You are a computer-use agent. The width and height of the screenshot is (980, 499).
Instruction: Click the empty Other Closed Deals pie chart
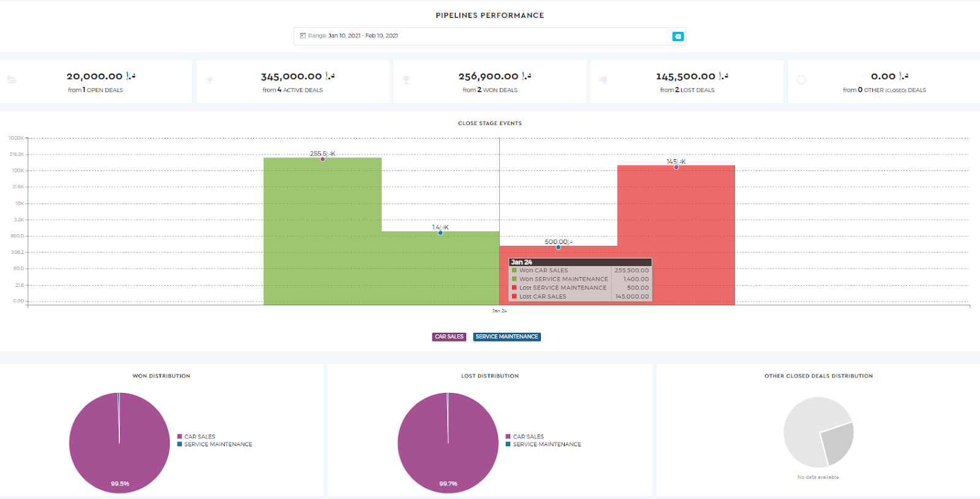[x=818, y=432]
